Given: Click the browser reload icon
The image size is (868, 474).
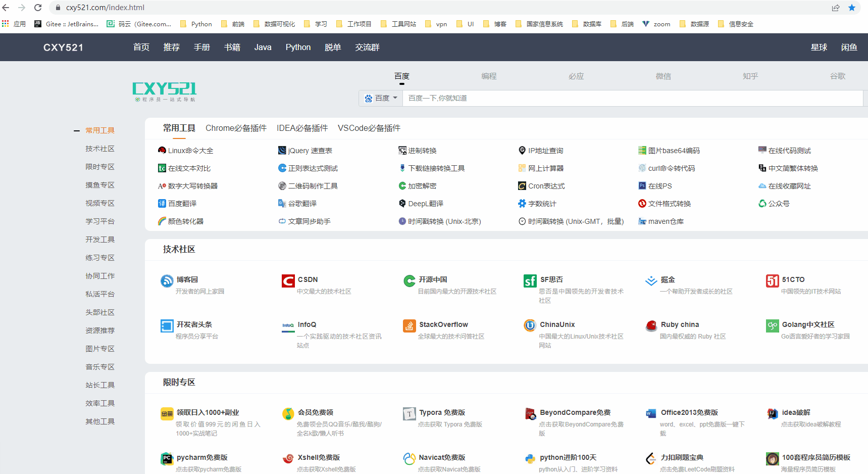Looking at the screenshot, I should (x=38, y=8).
